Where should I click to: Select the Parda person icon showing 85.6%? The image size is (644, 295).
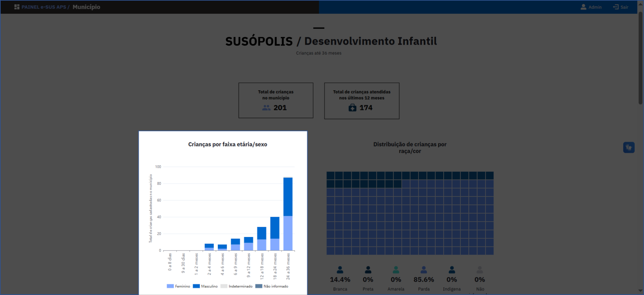coord(424,270)
